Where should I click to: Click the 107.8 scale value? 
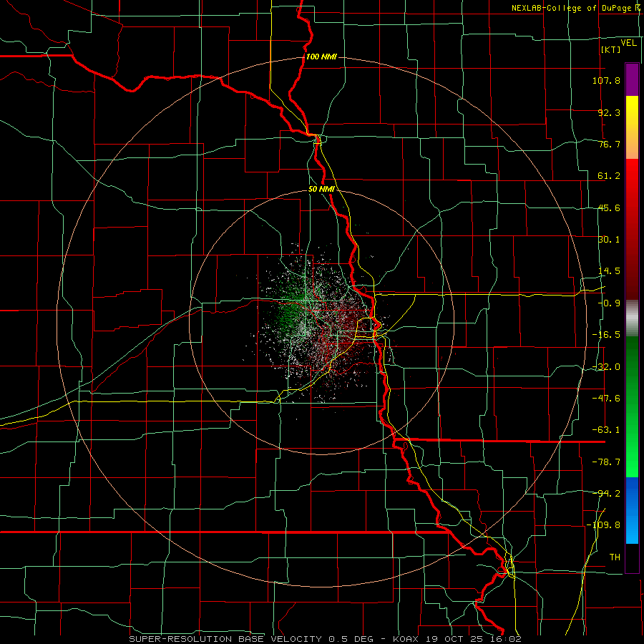coord(606,80)
